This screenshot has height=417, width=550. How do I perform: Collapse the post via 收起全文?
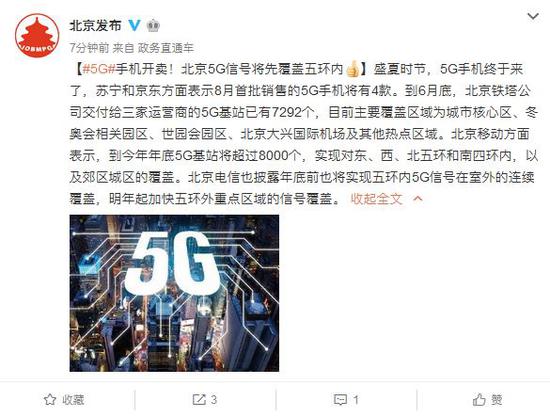click(376, 199)
